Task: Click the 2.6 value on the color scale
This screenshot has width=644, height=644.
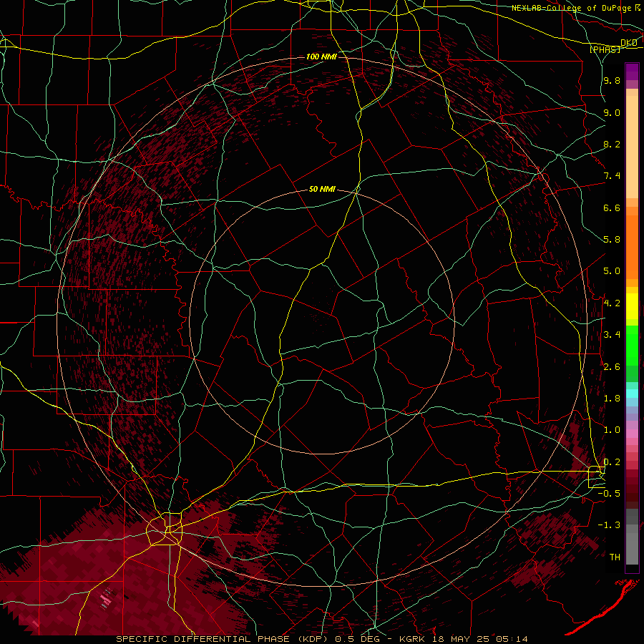Action: (x=612, y=367)
